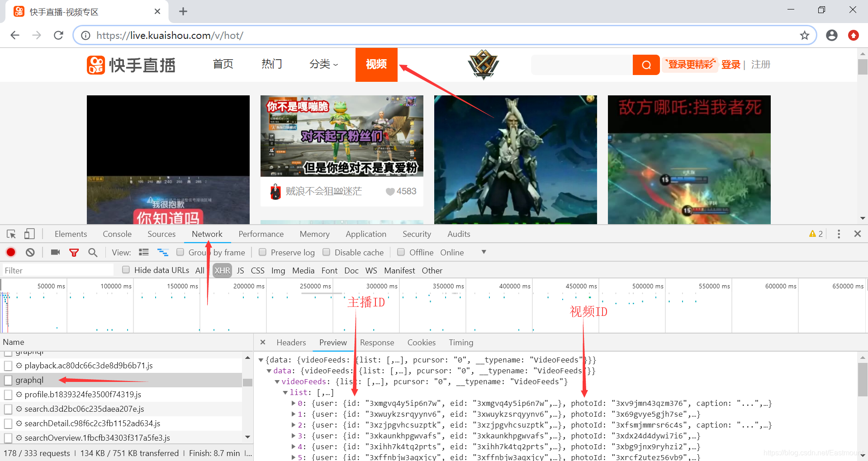Collapse the root data object
The width and height of the screenshot is (868, 461).
tap(261, 360)
